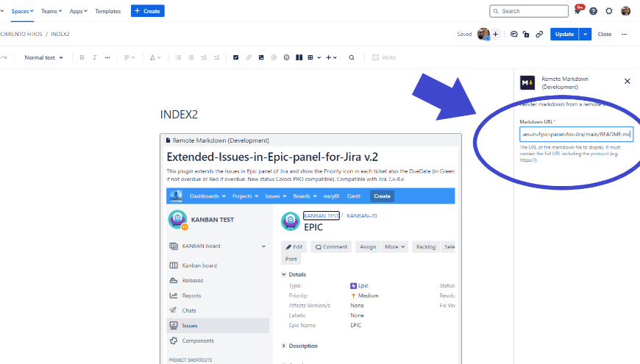Open the notifications bell
Viewport: 640px width, 364px height.
(577, 11)
